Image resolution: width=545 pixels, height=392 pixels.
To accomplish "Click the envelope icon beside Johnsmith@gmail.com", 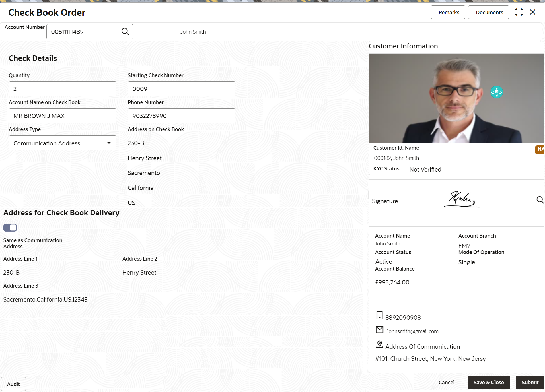I will 380,330.
